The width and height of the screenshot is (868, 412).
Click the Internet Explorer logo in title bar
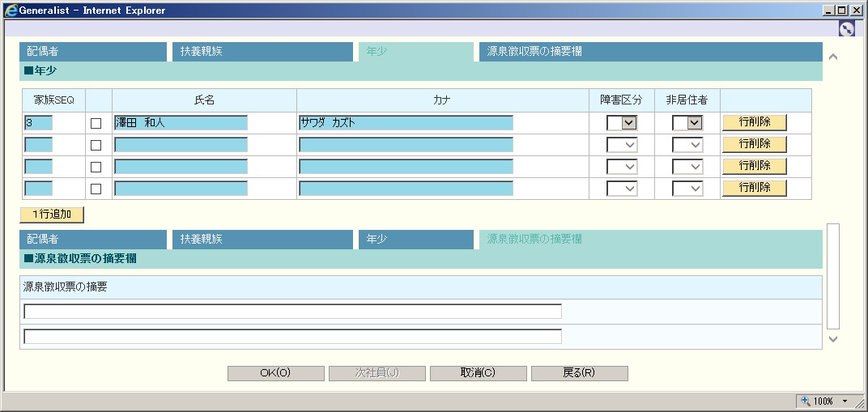10,10
